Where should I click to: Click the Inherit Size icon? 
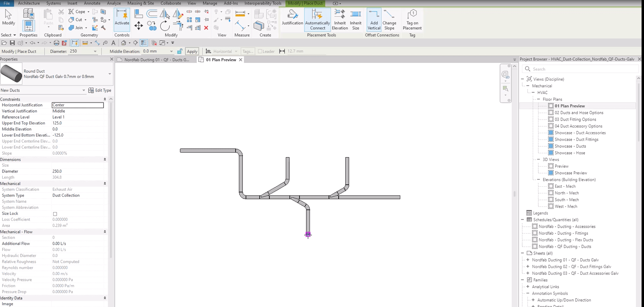click(355, 20)
